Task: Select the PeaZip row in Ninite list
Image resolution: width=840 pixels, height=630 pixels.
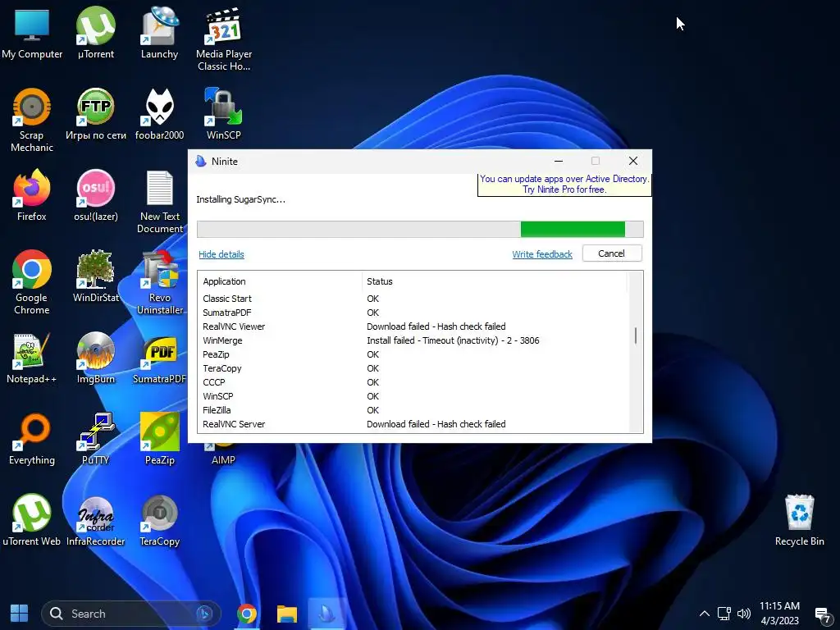Action: click(x=412, y=354)
